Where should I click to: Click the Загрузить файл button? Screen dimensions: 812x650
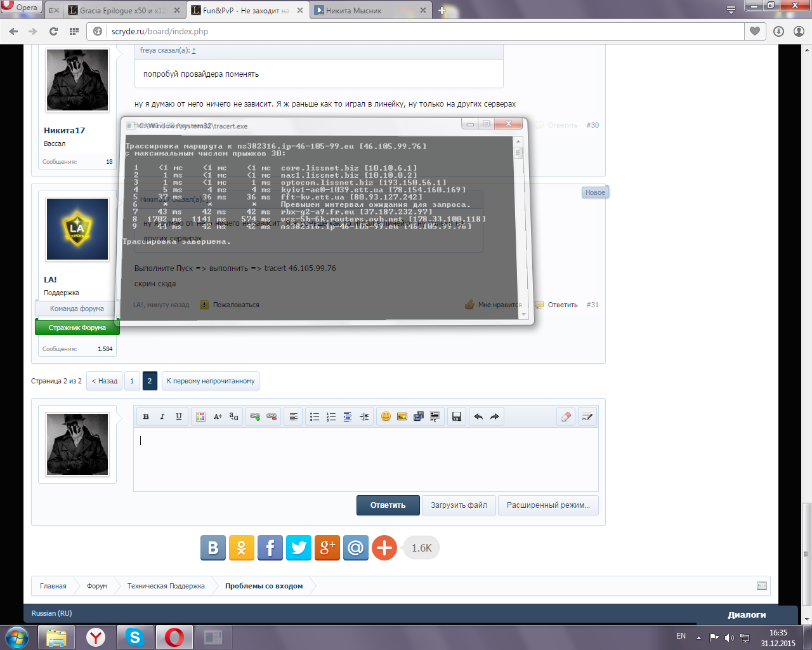(459, 505)
